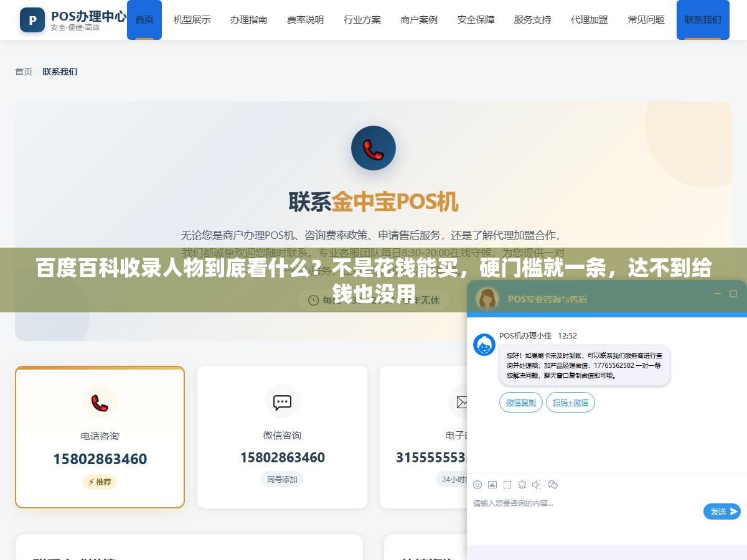Click the 微信复制 button in chat
Viewport: 747px width, 560px height.
tap(521, 403)
